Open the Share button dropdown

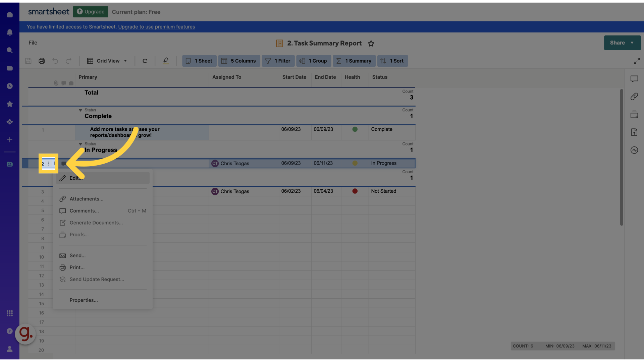[x=622, y=43]
